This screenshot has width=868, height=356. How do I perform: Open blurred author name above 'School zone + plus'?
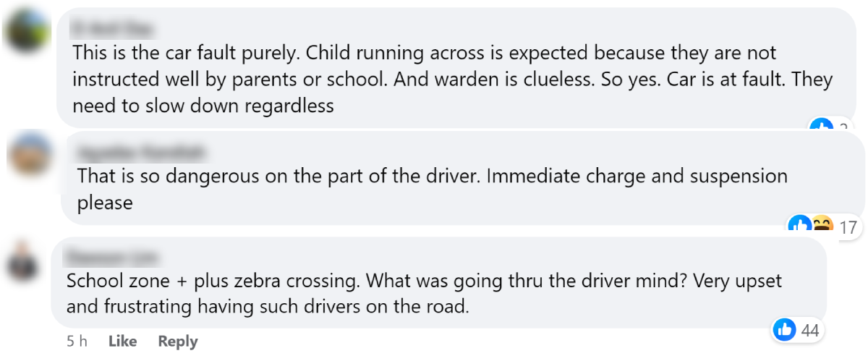(x=112, y=257)
